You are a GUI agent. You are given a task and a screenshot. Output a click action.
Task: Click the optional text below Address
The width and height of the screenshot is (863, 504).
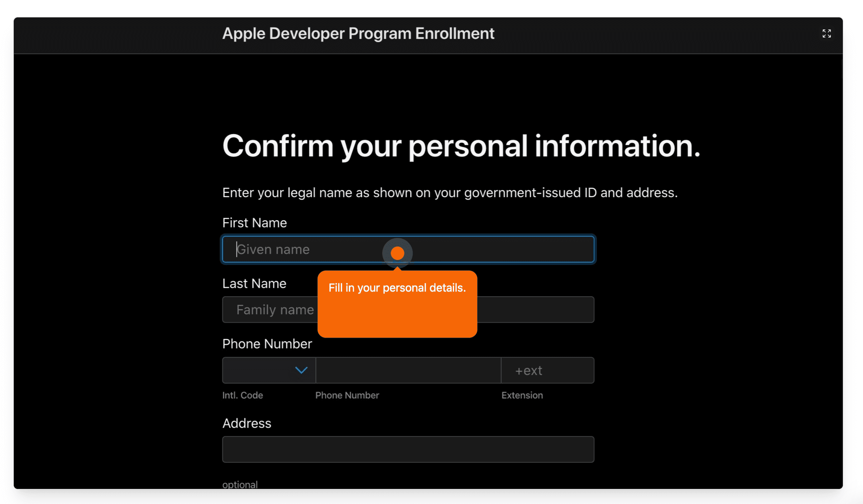(x=240, y=484)
